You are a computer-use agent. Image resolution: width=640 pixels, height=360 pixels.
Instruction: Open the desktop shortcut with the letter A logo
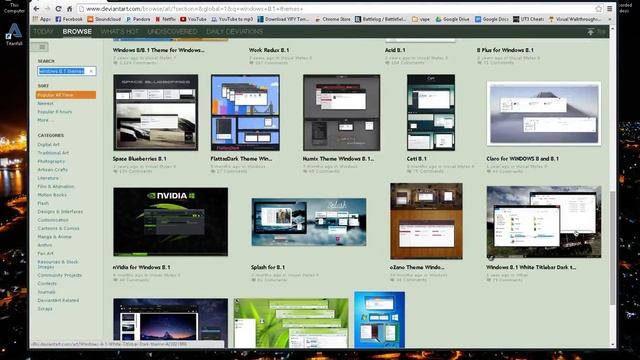pyautogui.click(x=14, y=34)
